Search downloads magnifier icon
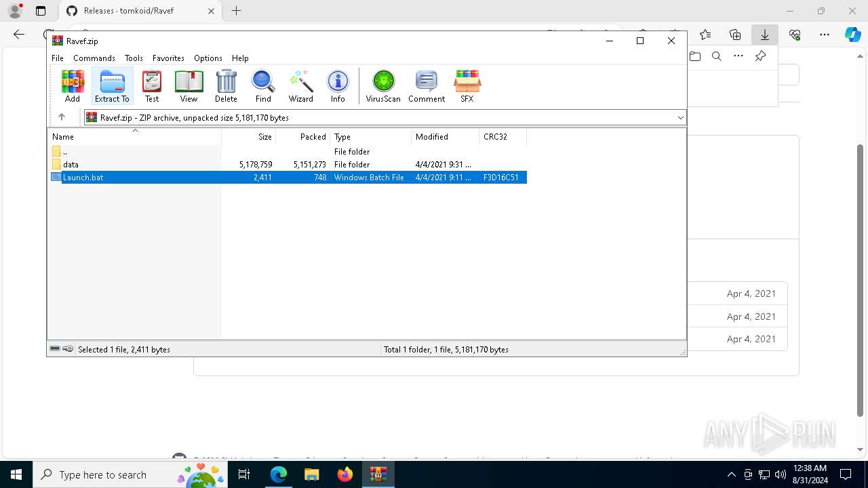 [717, 56]
